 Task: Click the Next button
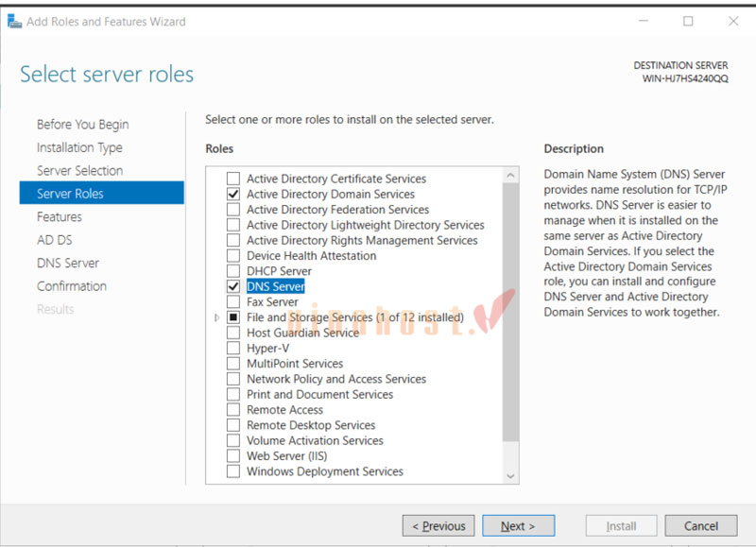[x=519, y=525]
